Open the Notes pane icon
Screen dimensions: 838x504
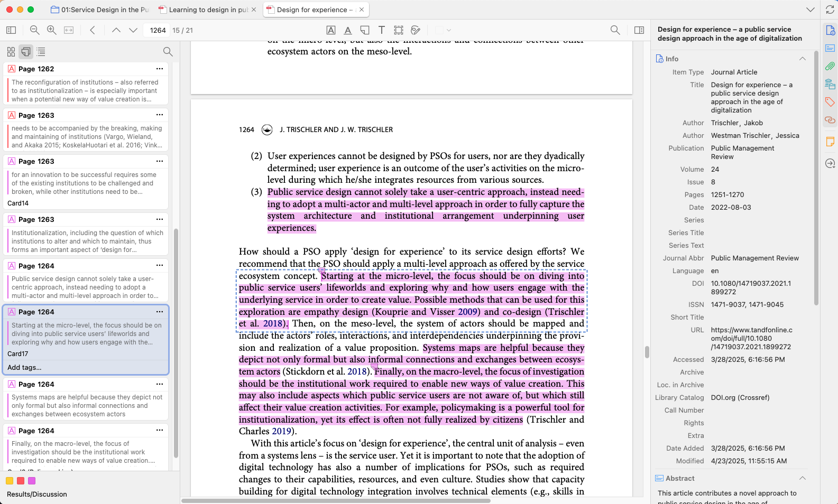830,142
